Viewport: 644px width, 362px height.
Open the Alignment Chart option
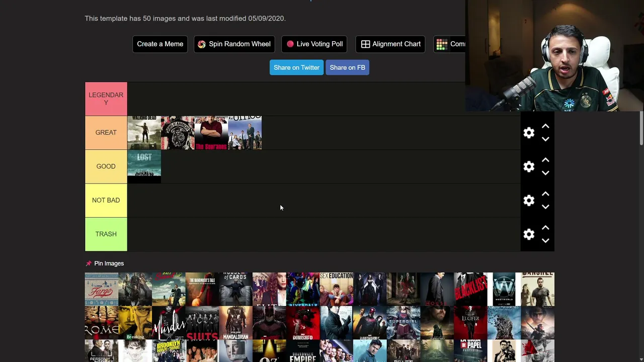[x=390, y=44]
